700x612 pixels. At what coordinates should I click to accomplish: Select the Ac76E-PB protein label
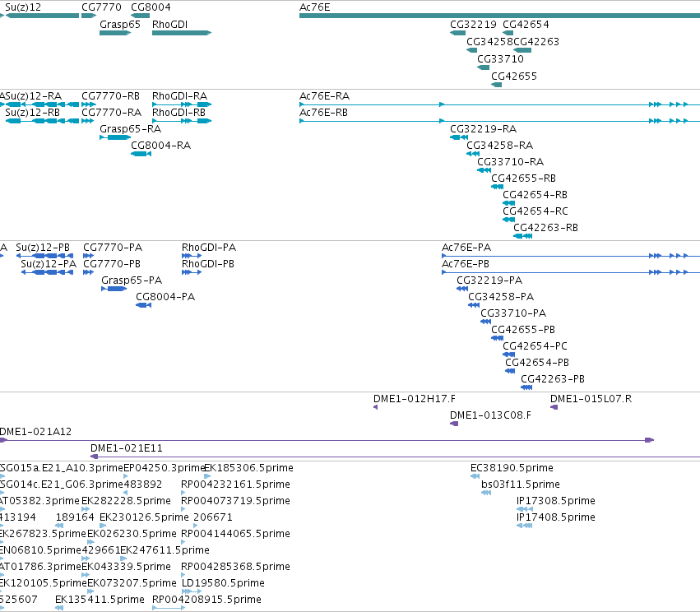point(466,264)
